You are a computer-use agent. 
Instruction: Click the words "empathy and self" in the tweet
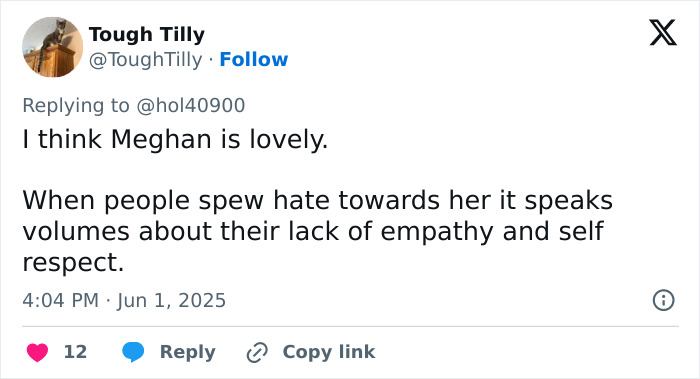(492, 231)
